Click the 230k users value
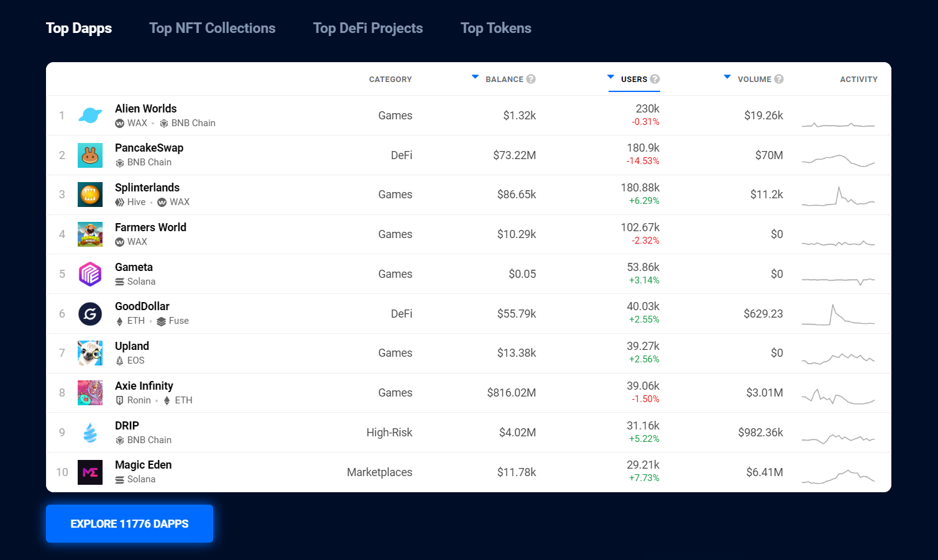 coord(648,109)
